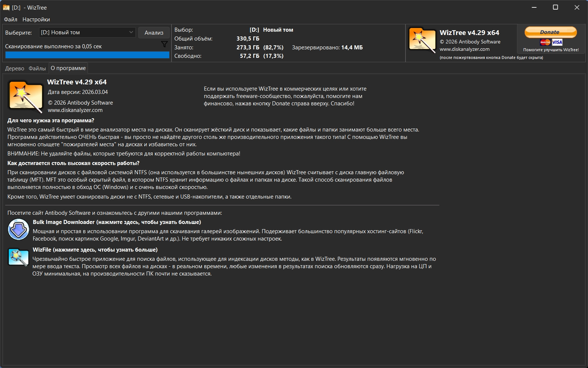The height and width of the screenshot is (368, 588).
Task: Click the WizTree logo in header panel
Action: point(422,40)
